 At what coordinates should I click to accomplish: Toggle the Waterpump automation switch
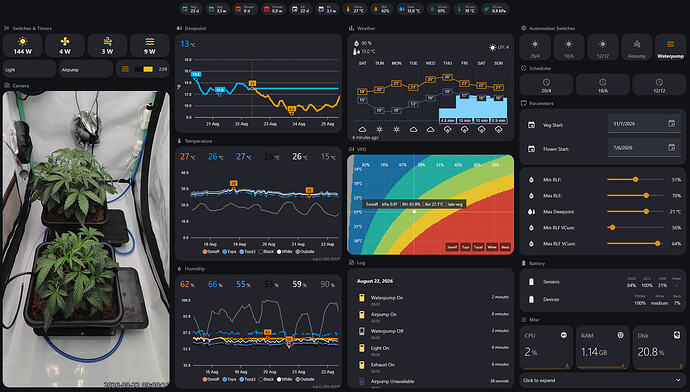pos(670,48)
